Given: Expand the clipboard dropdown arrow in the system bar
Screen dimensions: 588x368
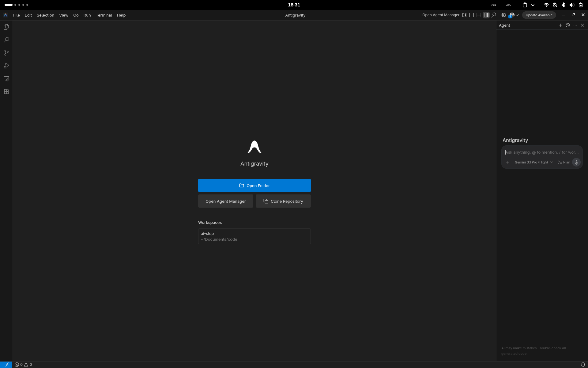Looking at the screenshot, I should click(533, 5).
